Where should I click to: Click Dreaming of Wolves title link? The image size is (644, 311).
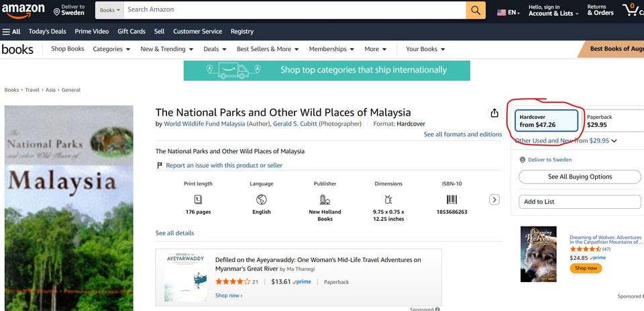click(605, 240)
